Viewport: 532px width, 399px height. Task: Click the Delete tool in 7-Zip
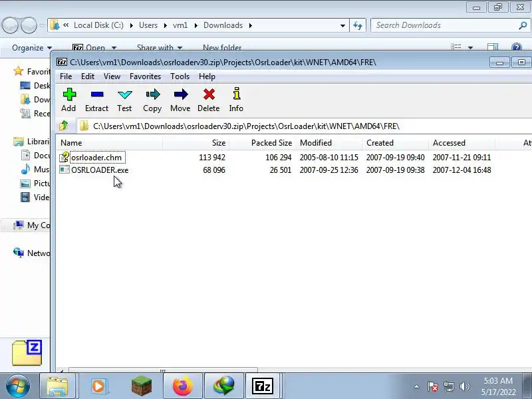tap(209, 100)
